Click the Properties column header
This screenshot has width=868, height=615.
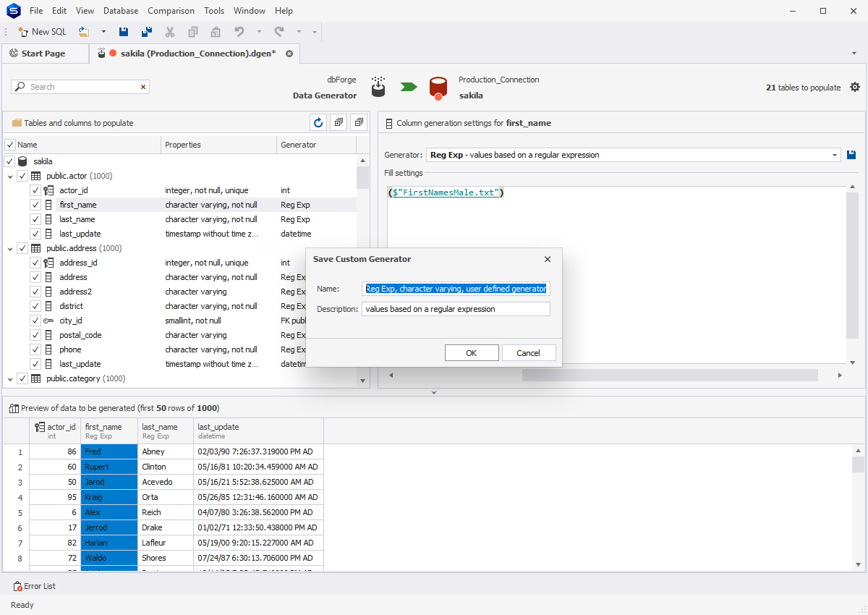(218, 145)
